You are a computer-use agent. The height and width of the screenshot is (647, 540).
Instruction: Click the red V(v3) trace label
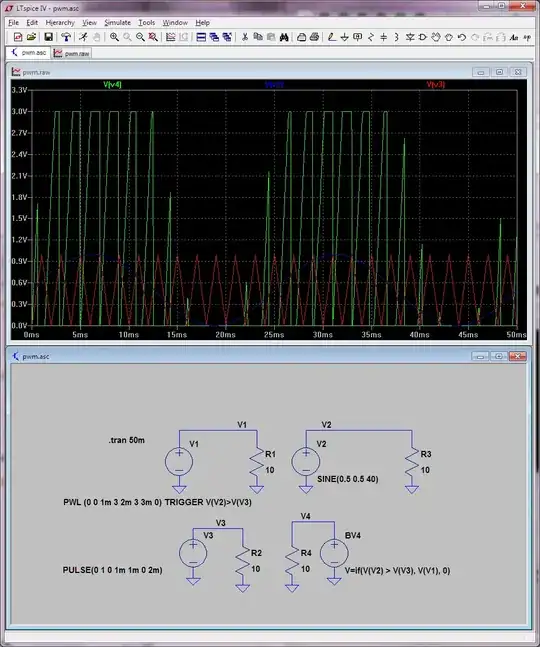pyautogui.click(x=436, y=85)
